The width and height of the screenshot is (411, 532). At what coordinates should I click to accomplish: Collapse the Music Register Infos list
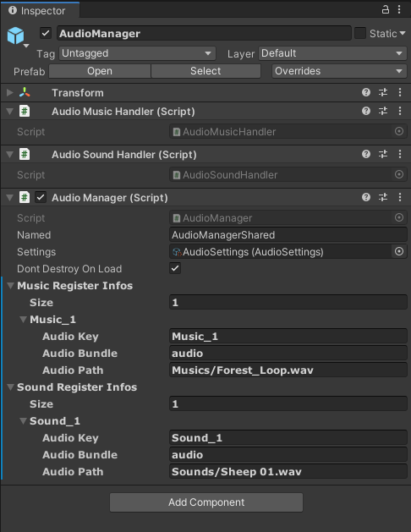[11, 286]
